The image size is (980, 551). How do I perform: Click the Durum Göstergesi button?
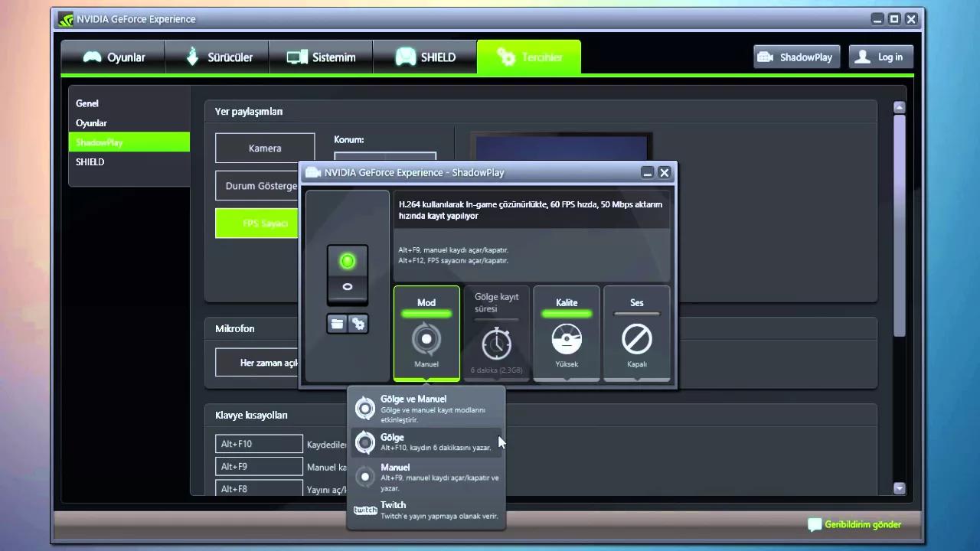point(258,186)
